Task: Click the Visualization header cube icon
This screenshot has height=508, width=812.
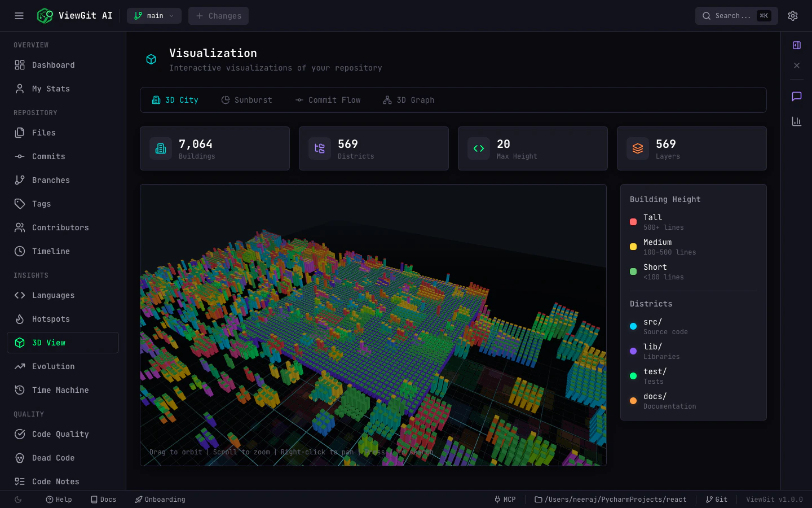Action: click(x=151, y=59)
